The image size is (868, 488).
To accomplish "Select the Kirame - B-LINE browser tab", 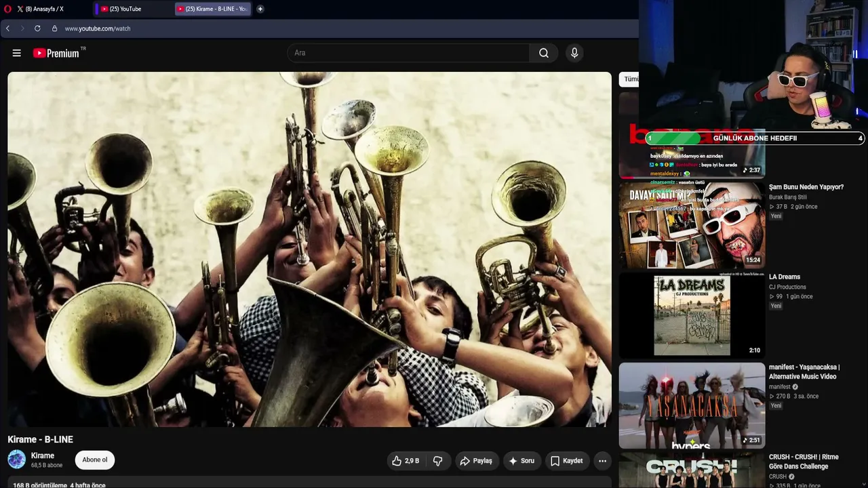I will tap(213, 9).
